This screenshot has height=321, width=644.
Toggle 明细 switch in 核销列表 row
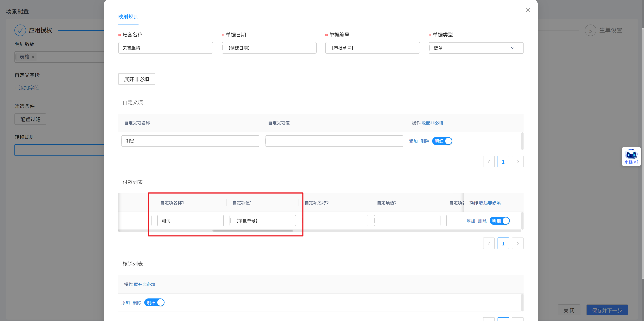click(154, 303)
